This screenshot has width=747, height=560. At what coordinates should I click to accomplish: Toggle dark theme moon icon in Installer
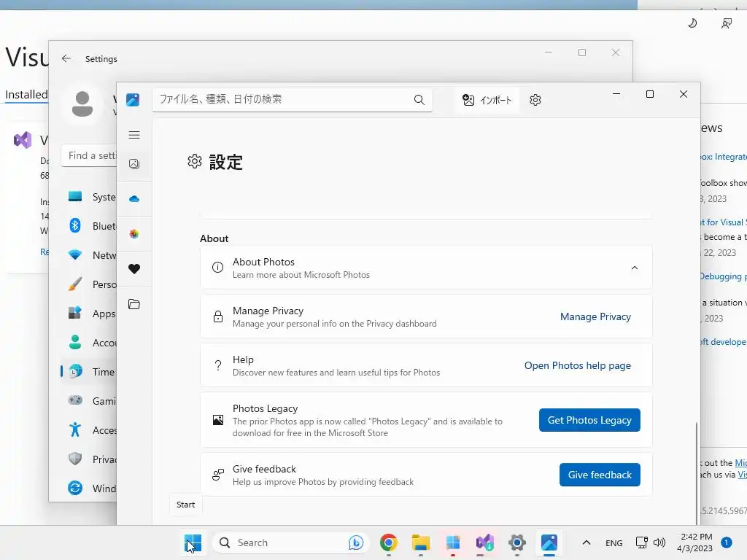click(693, 23)
